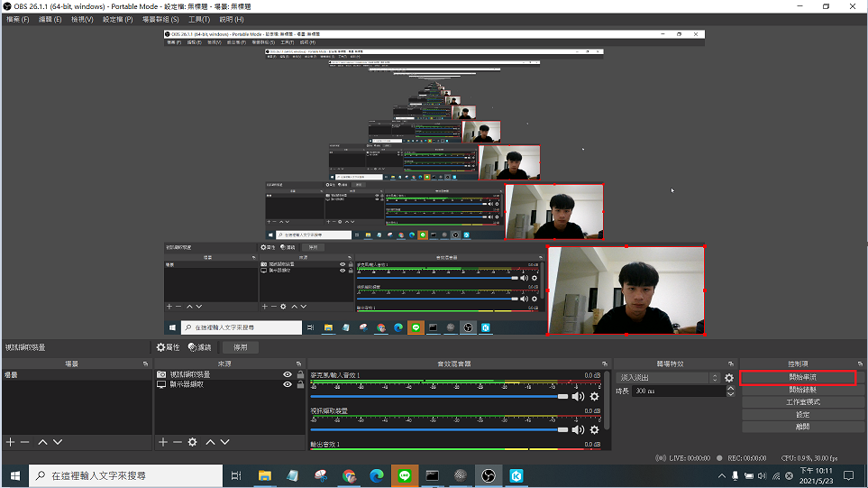The width and height of the screenshot is (868, 488).
Task: Open the 設定檔(P) menu
Action: click(x=117, y=19)
